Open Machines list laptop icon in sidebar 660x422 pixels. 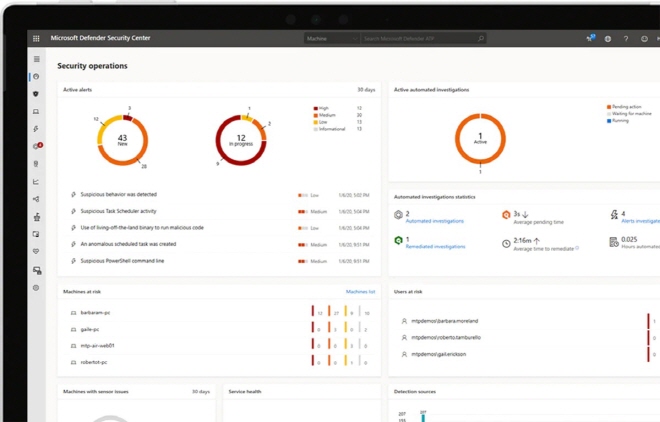pos(36,111)
